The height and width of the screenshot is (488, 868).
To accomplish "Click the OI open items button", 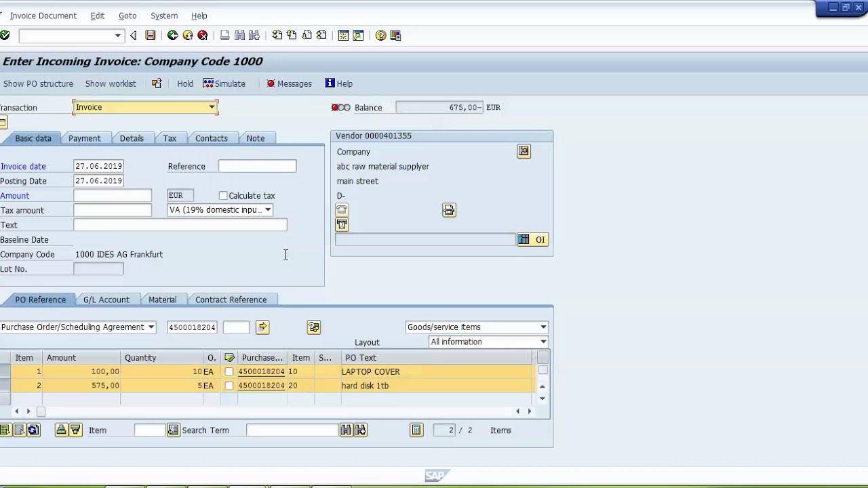I will (532, 239).
